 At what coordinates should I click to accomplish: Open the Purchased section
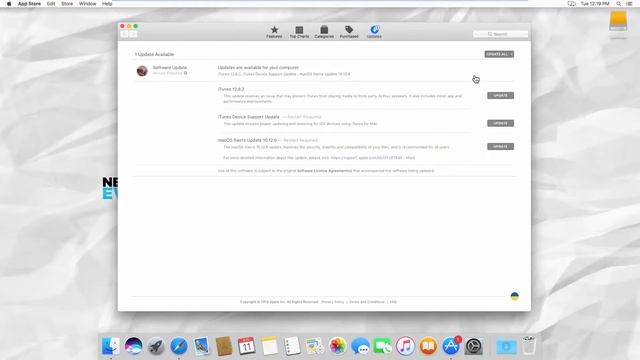(x=349, y=32)
